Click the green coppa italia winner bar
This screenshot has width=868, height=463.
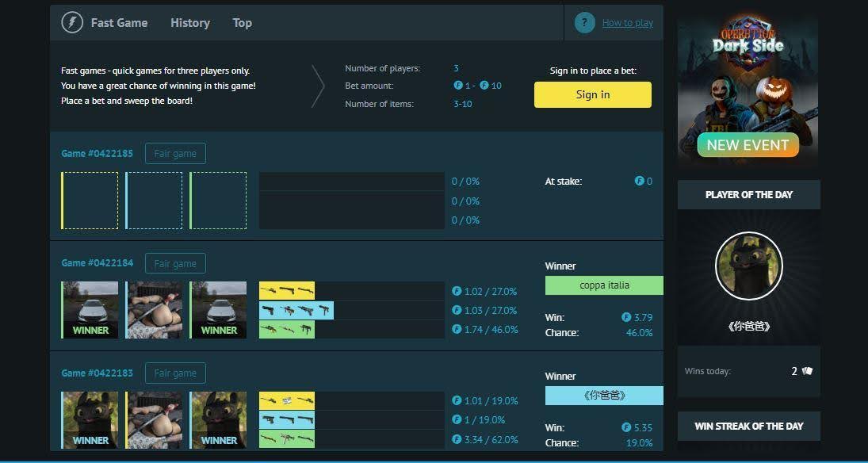(x=604, y=285)
